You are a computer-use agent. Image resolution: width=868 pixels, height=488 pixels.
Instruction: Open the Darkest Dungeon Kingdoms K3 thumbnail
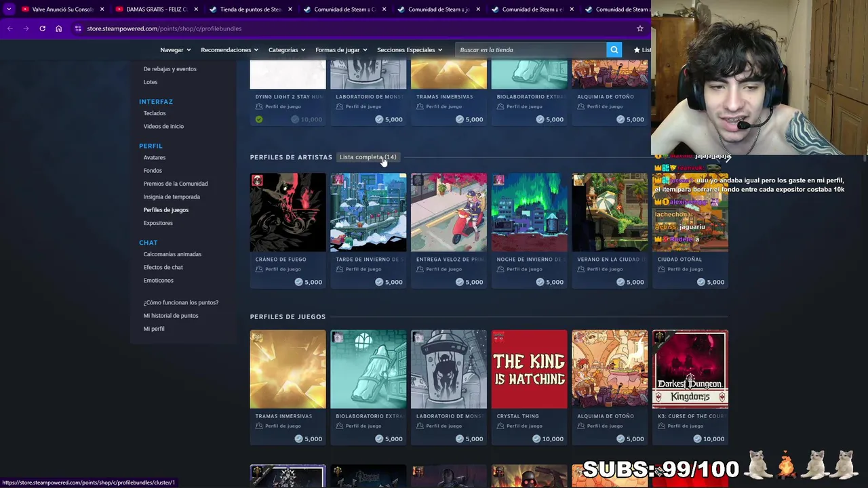click(690, 369)
